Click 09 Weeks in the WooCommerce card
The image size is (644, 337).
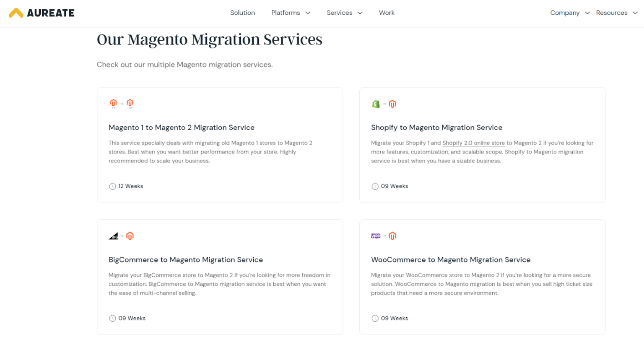[394, 319]
